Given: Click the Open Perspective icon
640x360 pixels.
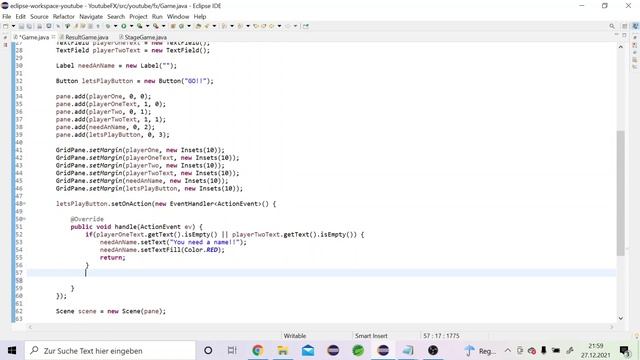Looking at the screenshot, I should click(x=624, y=26).
